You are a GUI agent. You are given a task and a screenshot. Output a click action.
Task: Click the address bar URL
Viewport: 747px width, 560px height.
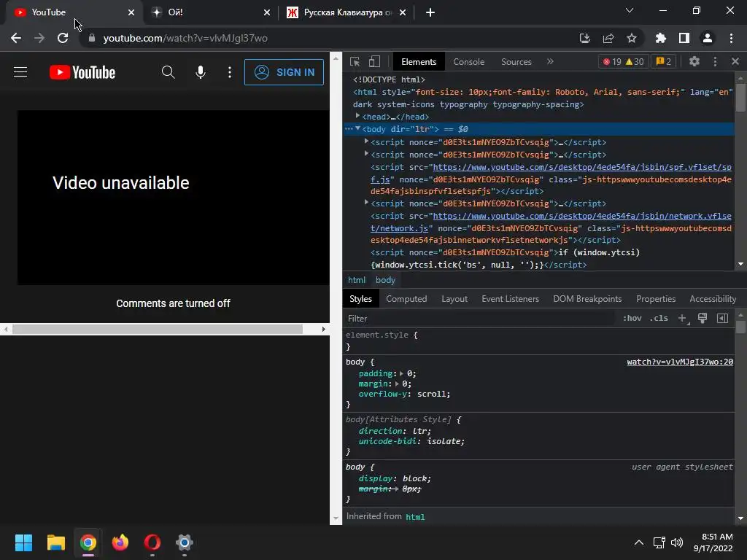[185, 38]
